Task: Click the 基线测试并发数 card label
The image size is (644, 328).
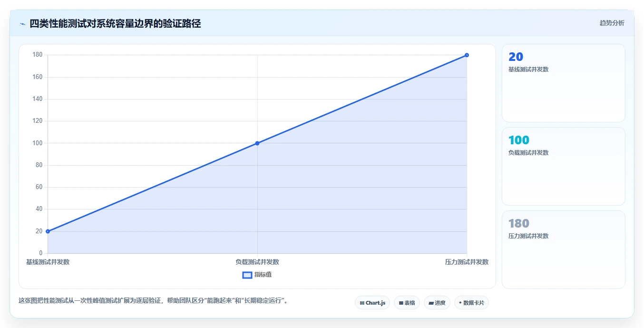Action: click(x=528, y=70)
